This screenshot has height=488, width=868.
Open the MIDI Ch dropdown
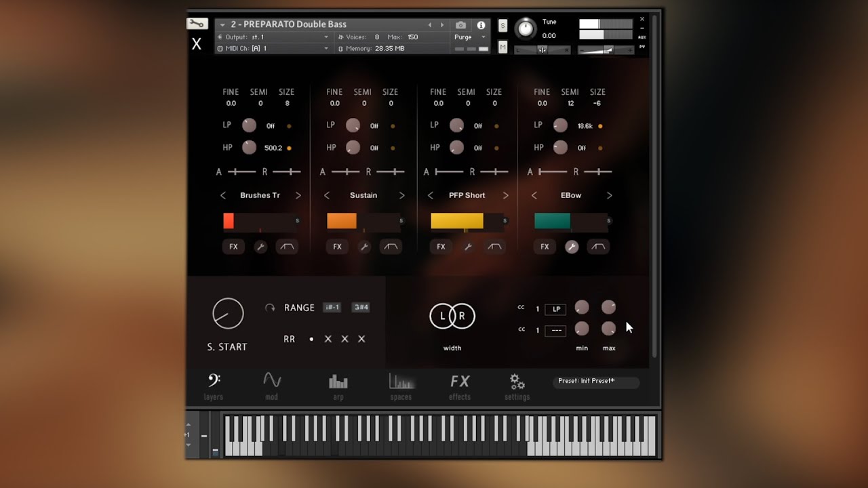[273, 49]
